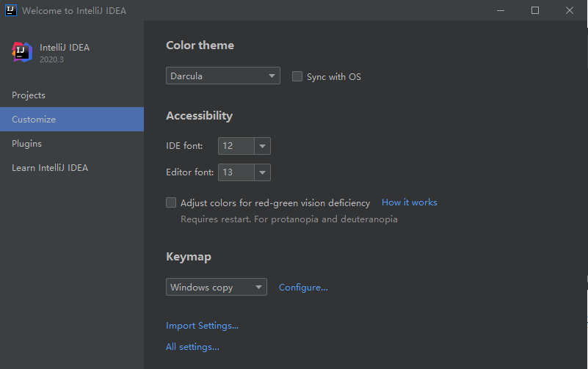Expand the IDE font size dropdown arrow
Screen dimensions: 588x369
263,146
